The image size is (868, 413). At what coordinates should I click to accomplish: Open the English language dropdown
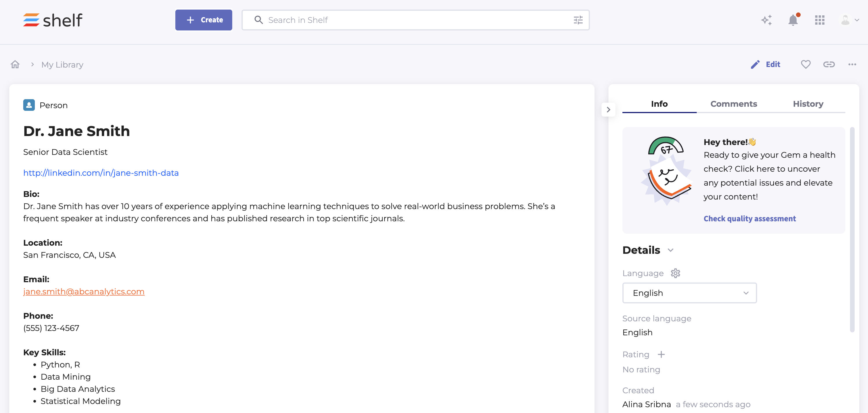(689, 293)
